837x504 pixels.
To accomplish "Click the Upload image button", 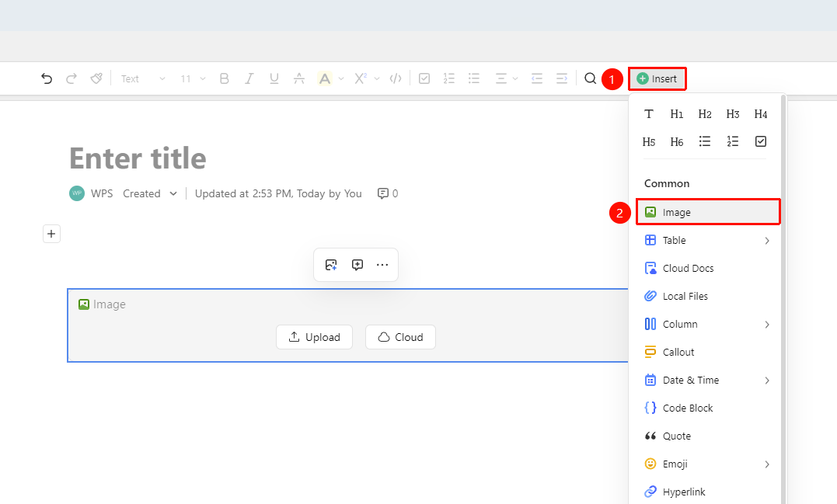I will pyautogui.click(x=315, y=337).
